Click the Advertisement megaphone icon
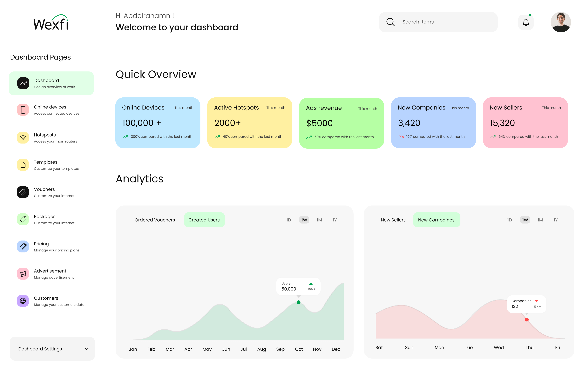 click(x=23, y=274)
